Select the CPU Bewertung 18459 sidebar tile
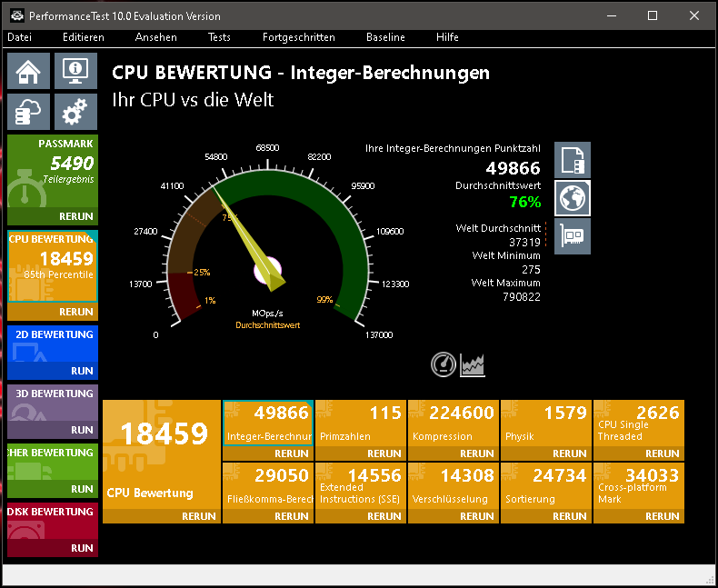This screenshot has width=718, height=588. [x=53, y=266]
